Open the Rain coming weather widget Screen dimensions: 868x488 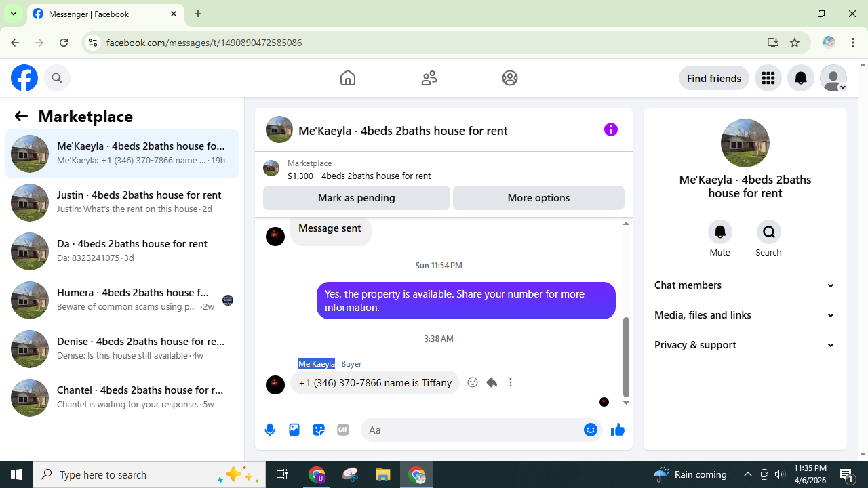[x=690, y=474]
